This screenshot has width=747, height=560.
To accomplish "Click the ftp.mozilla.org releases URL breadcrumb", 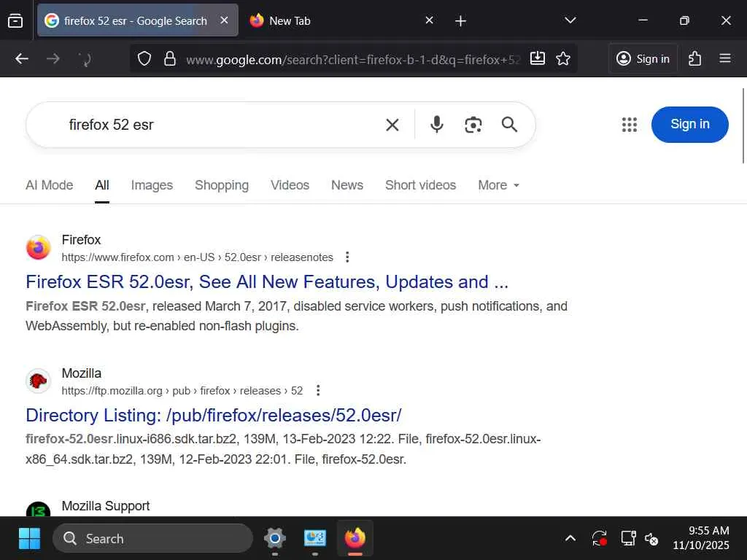I will tap(182, 391).
